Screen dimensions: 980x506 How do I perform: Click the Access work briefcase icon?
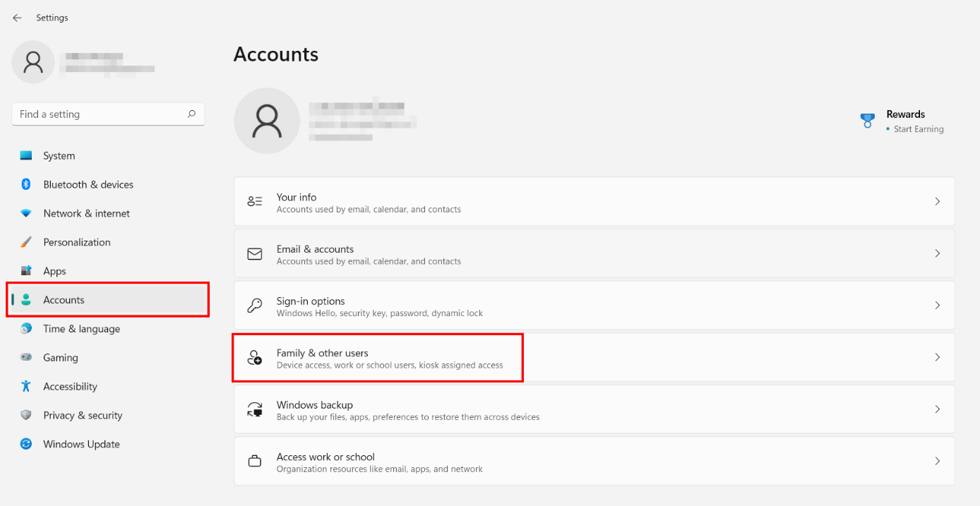coord(255,462)
